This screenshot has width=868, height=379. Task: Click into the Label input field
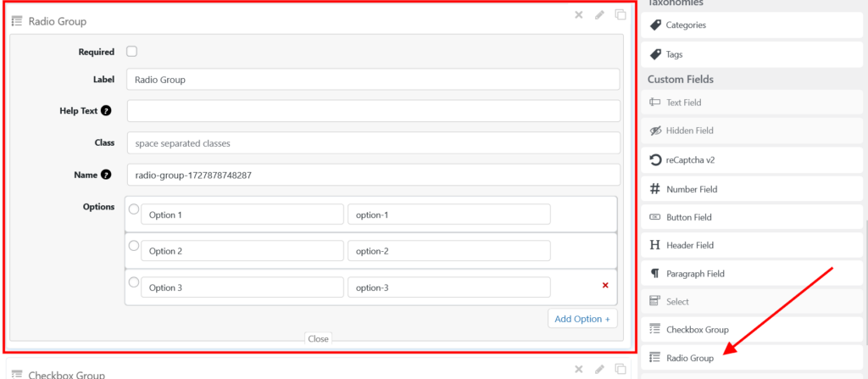[x=373, y=80]
